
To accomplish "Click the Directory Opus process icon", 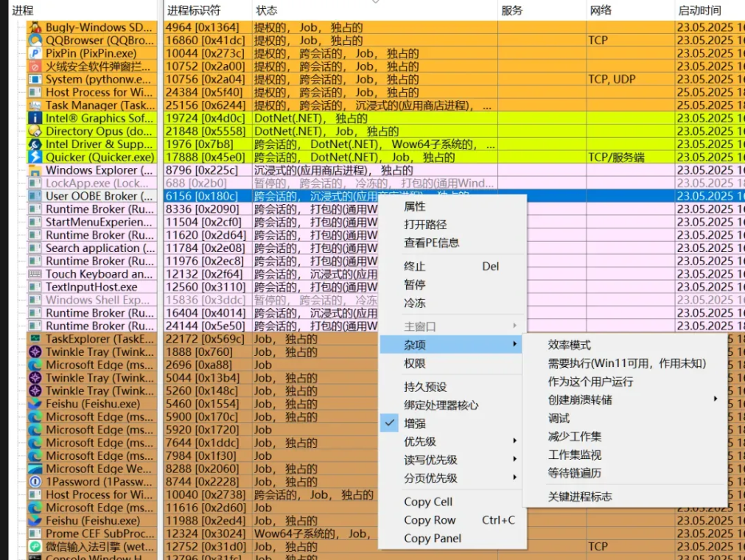I will click(x=35, y=131).
